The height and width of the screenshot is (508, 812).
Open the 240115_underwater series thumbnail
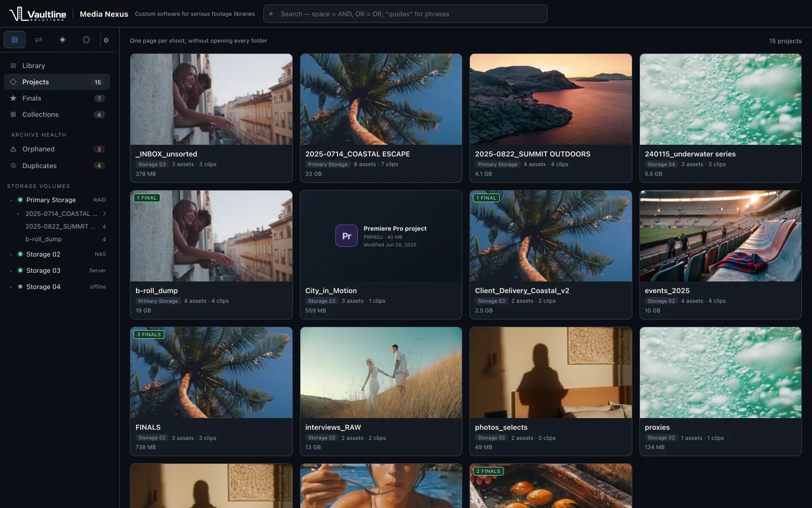click(721, 99)
